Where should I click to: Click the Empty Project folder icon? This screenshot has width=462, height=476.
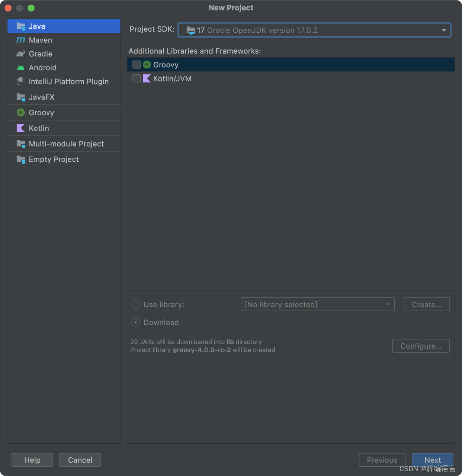tap(21, 159)
